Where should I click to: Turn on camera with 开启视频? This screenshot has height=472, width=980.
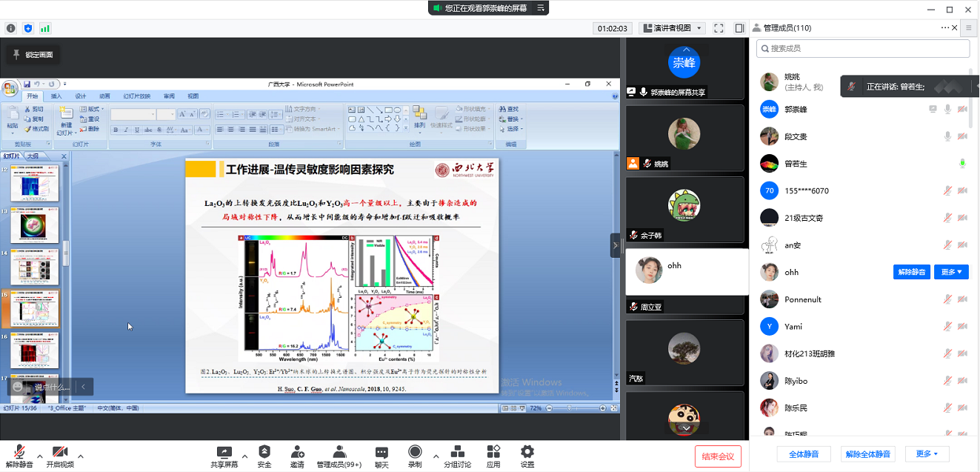[60, 456]
